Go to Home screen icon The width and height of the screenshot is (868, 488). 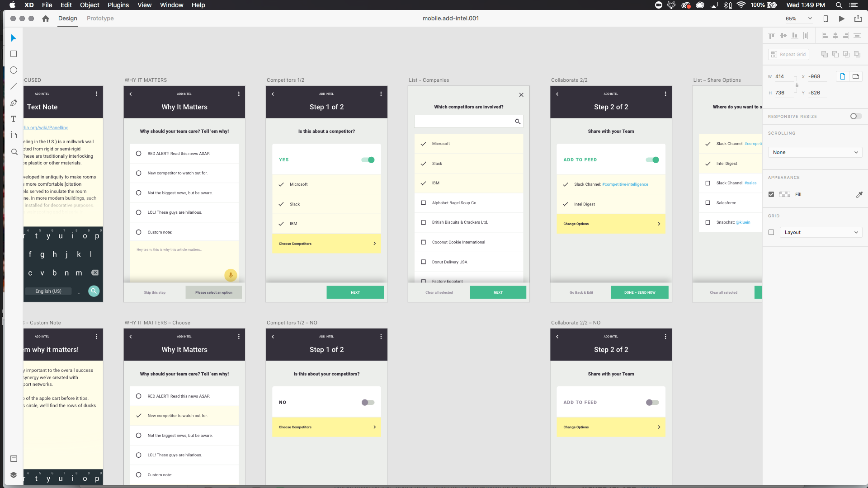pyautogui.click(x=45, y=19)
